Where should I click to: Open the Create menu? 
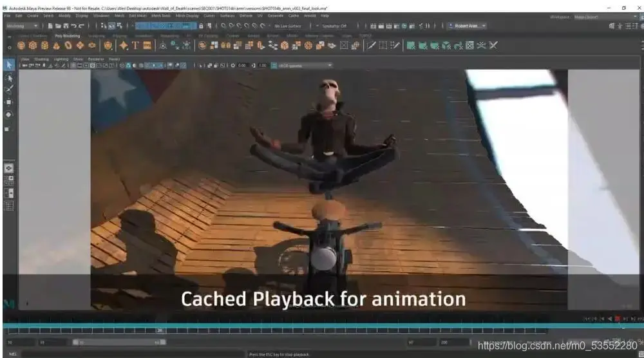33,15
